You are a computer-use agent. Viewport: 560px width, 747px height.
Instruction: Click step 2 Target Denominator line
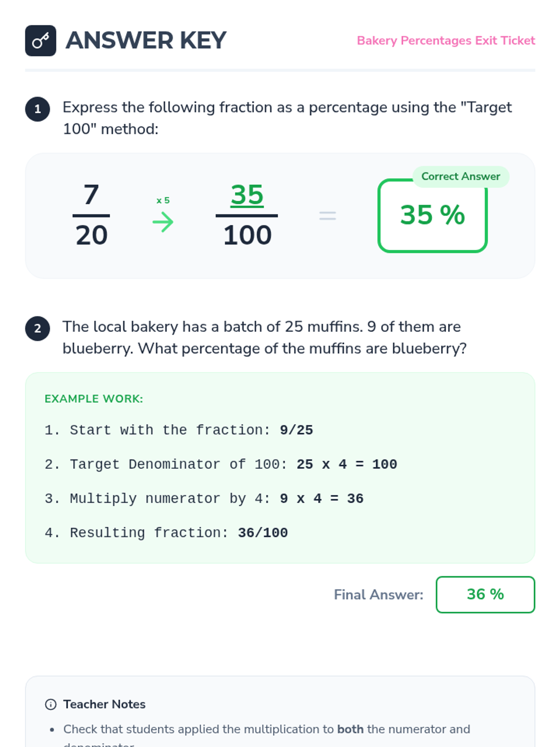click(221, 464)
